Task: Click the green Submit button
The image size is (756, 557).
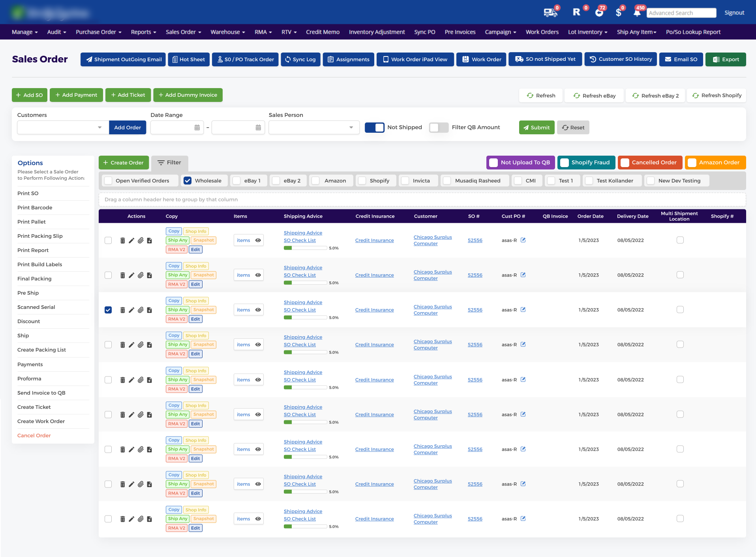Action: pyautogui.click(x=537, y=128)
